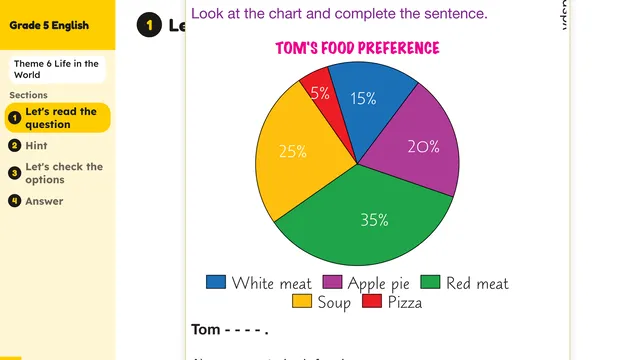This screenshot has height=360, width=640.
Task: Click the White meat blue legend swatch
Action: pyautogui.click(x=216, y=282)
